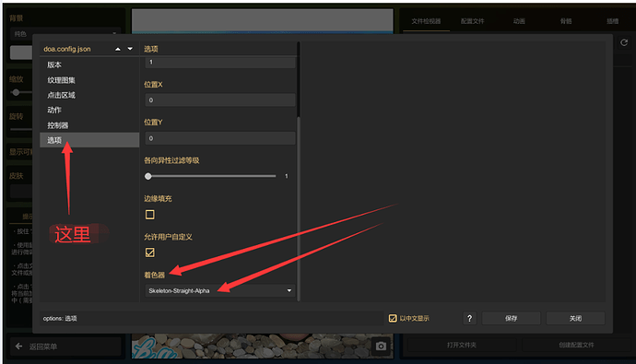Click the 保存 button
Screen dimensions: 636x364
511,318
